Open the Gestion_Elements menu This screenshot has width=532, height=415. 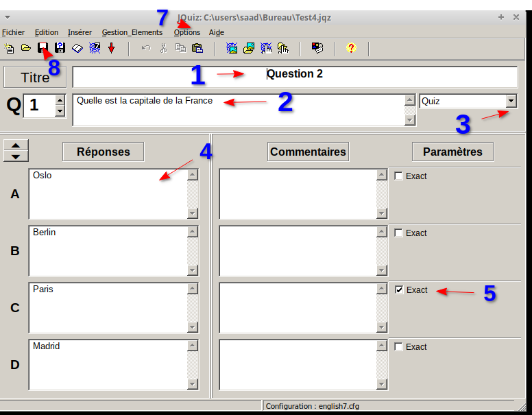(x=132, y=32)
